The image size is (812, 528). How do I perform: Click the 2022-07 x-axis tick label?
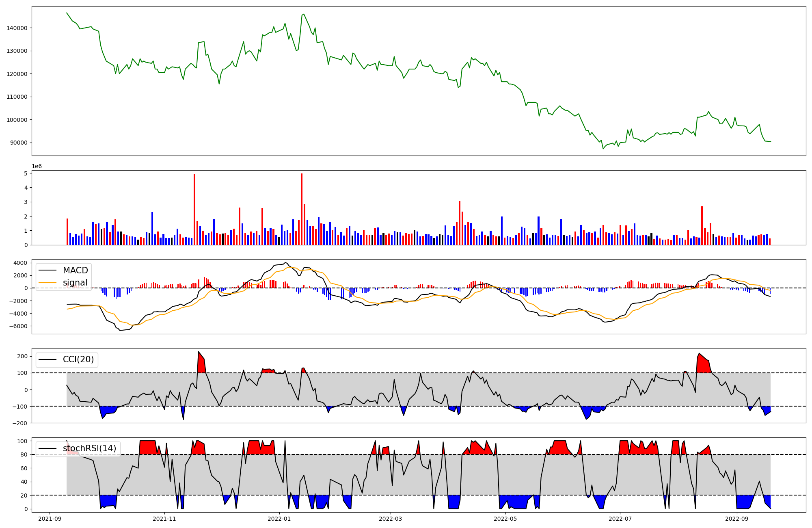pos(620,519)
